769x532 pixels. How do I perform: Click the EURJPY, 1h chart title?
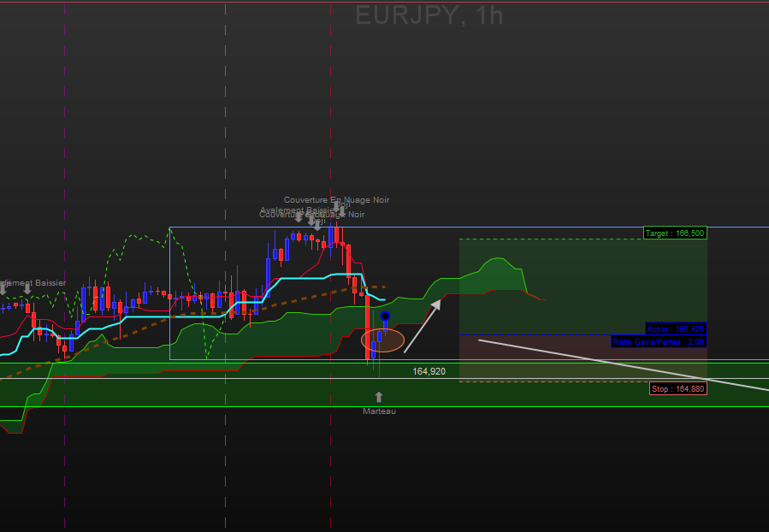(429, 15)
